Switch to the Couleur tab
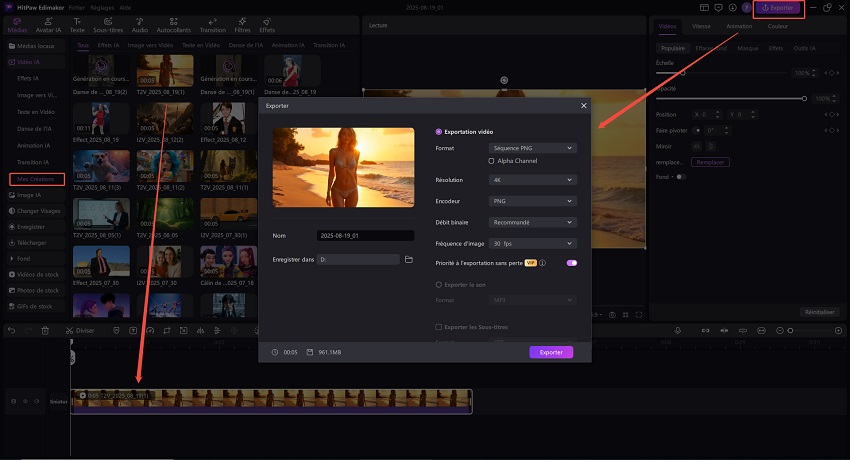This screenshot has width=850, height=460. (777, 26)
